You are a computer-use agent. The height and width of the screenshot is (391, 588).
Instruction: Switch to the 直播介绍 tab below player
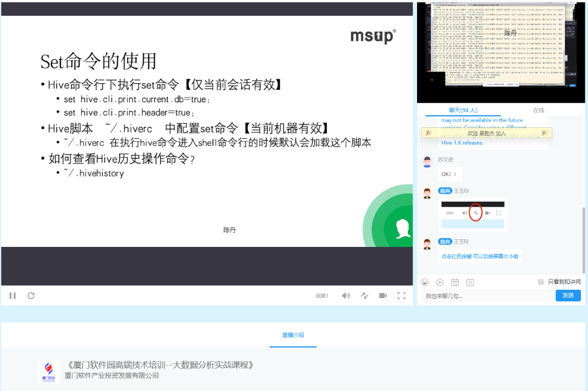pyautogui.click(x=293, y=336)
